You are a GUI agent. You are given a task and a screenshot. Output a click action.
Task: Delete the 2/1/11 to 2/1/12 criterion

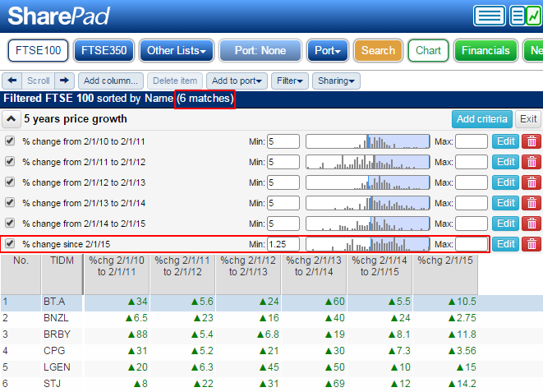point(531,162)
